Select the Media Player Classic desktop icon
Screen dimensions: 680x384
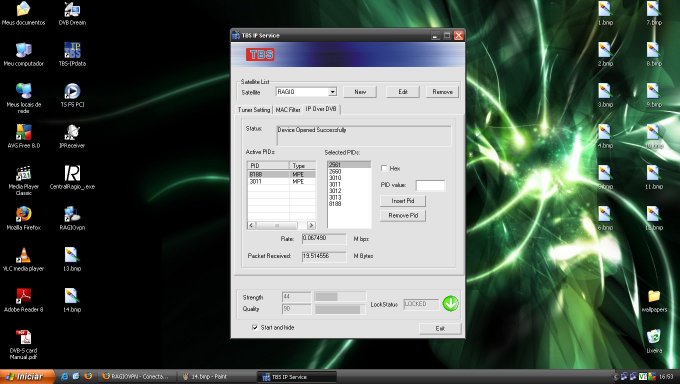[x=23, y=180]
